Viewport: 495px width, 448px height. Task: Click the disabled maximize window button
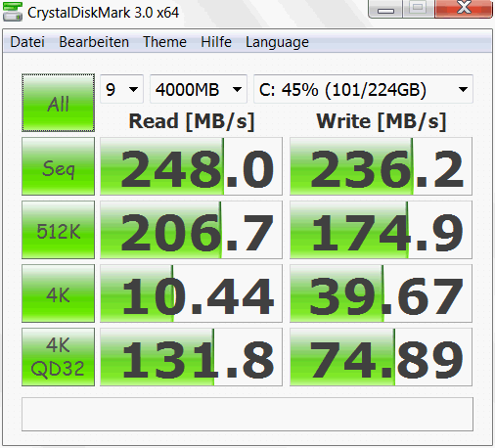(419, 9)
